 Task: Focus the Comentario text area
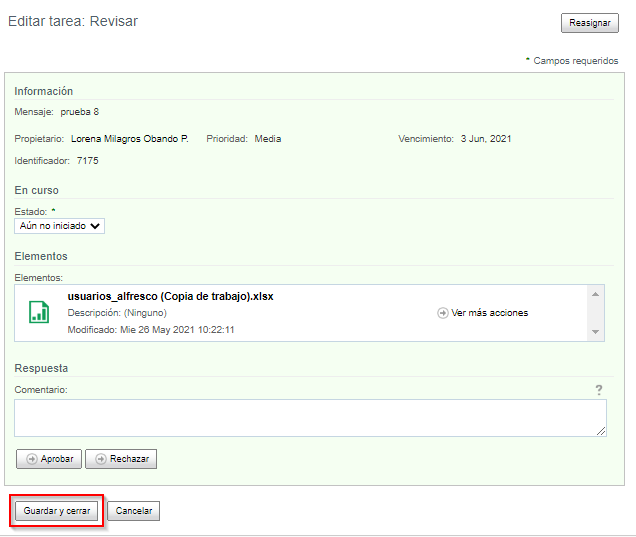(310, 418)
